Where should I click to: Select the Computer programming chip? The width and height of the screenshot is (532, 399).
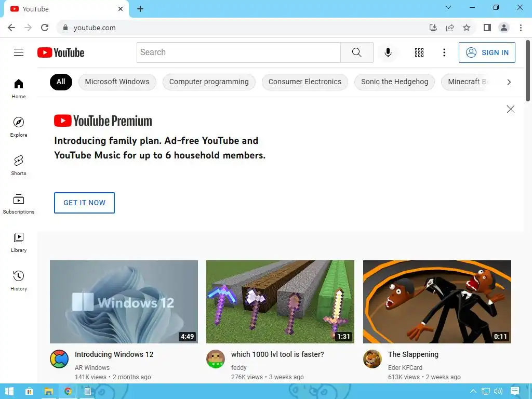coord(209,82)
